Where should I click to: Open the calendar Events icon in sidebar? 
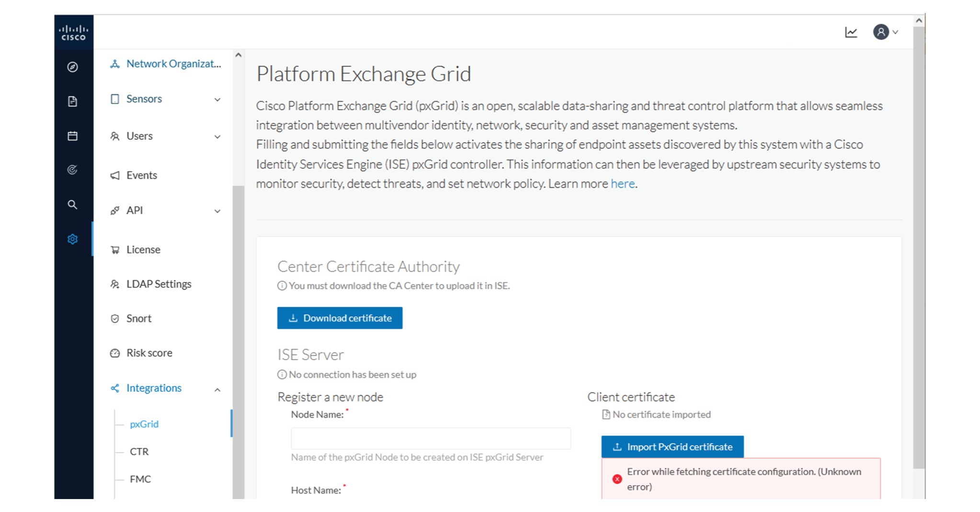[72, 136]
